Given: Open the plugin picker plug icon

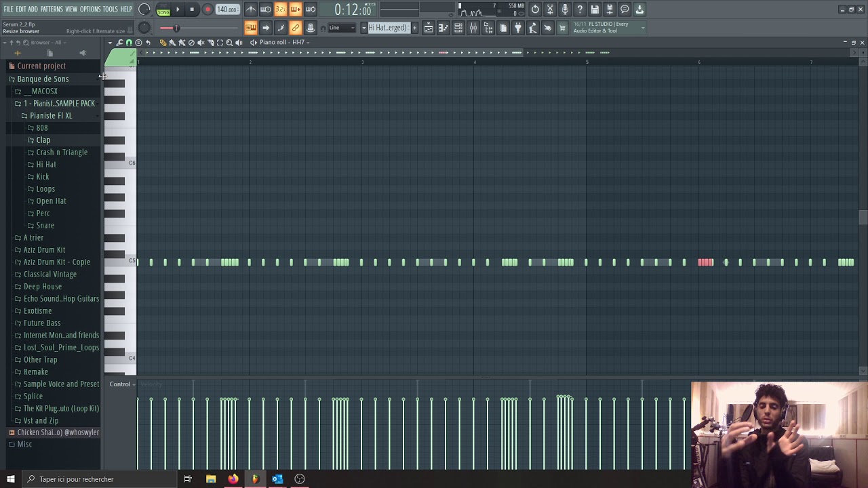Looking at the screenshot, I should [518, 28].
